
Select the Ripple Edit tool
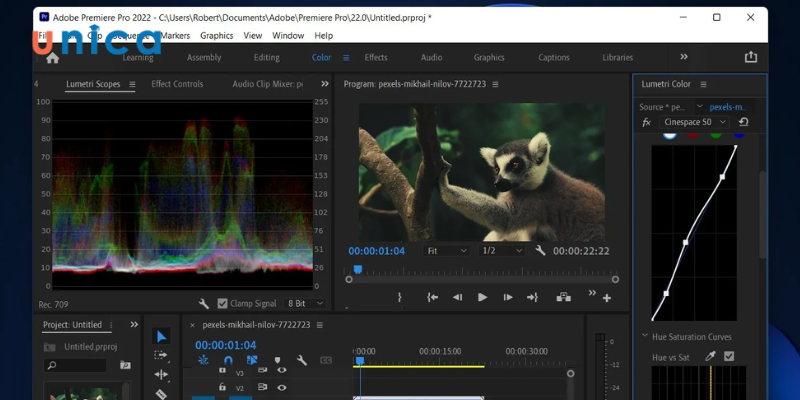pyautogui.click(x=161, y=375)
